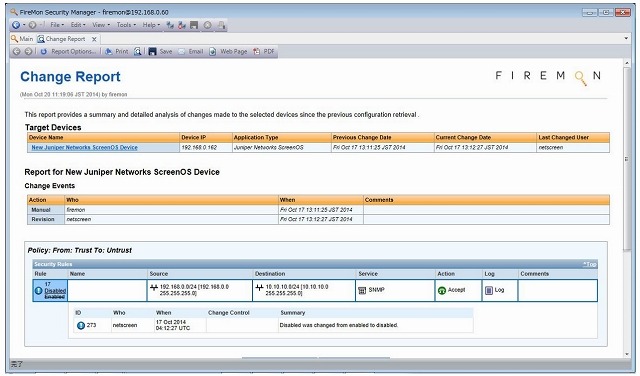The width and height of the screenshot is (640, 376).
Task: Click the Device IP cell 192.168.0.162
Action: tap(206, 147)
